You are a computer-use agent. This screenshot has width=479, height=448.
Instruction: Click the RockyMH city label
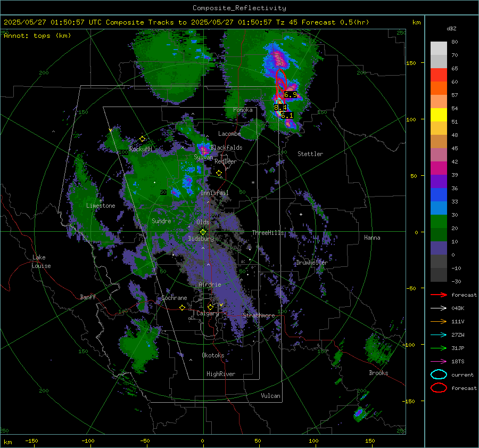pos(141,149)
